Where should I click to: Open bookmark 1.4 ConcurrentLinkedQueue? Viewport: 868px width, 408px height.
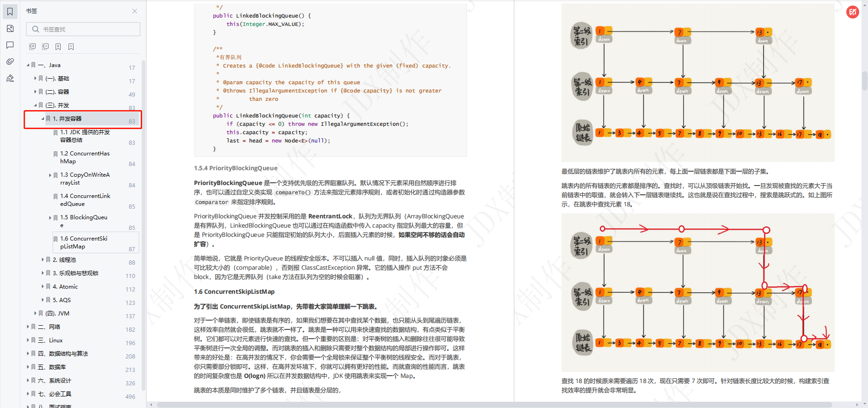coord(85,200)
